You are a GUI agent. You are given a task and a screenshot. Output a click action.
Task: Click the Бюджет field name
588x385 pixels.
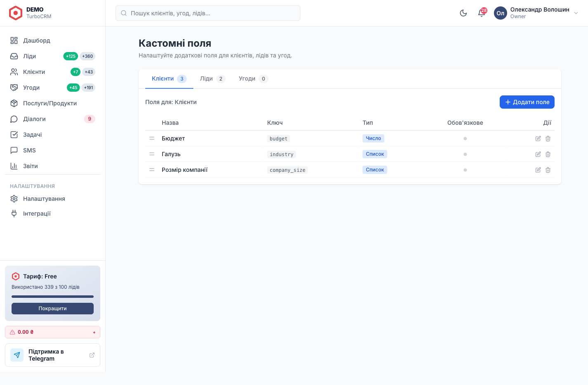(173, 138)
